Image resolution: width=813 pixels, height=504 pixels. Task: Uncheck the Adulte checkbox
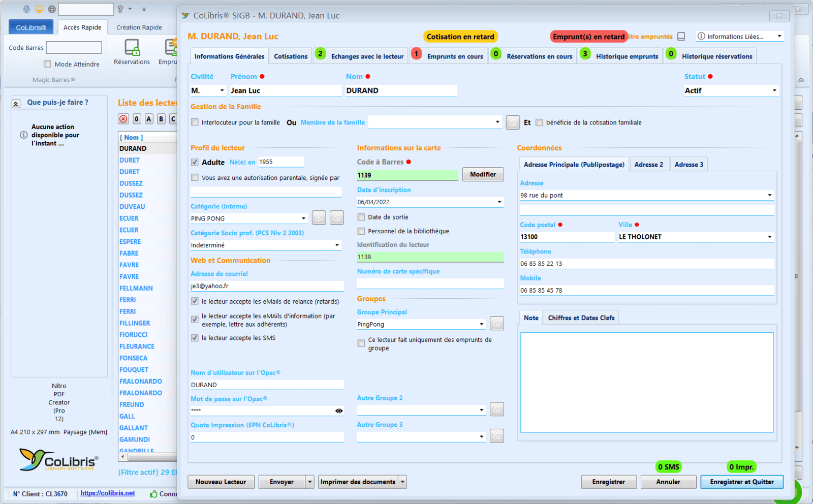(195, 163)
